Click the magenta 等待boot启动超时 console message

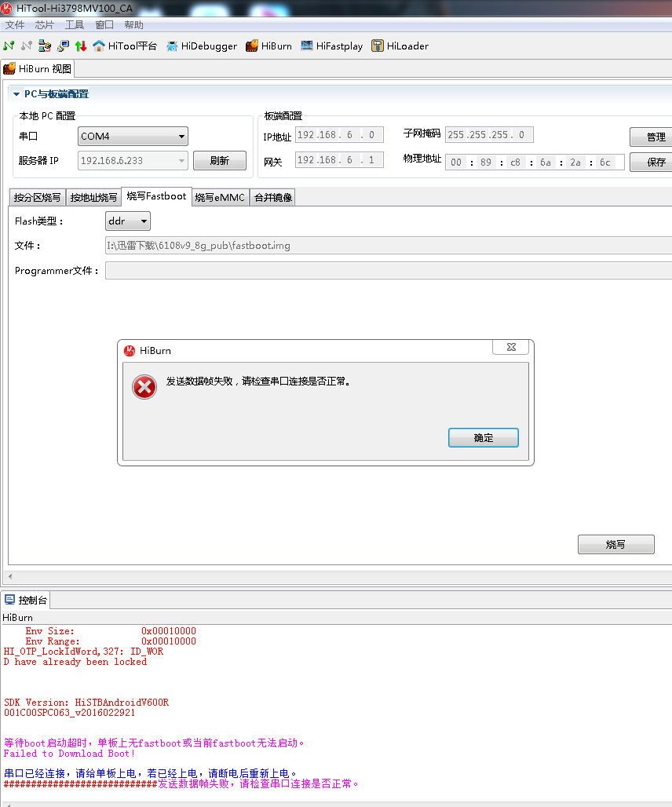(x=154, y=743)
